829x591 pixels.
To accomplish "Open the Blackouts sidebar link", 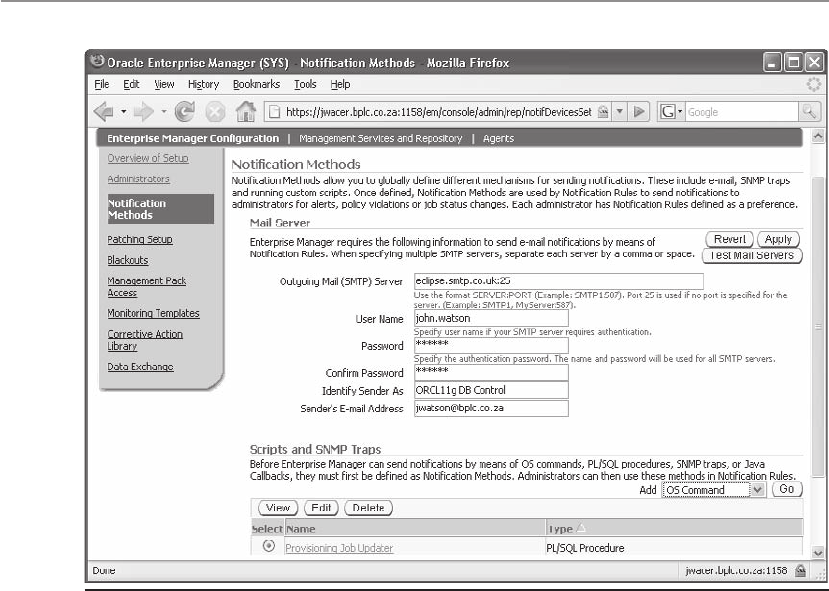I will pyautogui.click(x=127, y=260).
